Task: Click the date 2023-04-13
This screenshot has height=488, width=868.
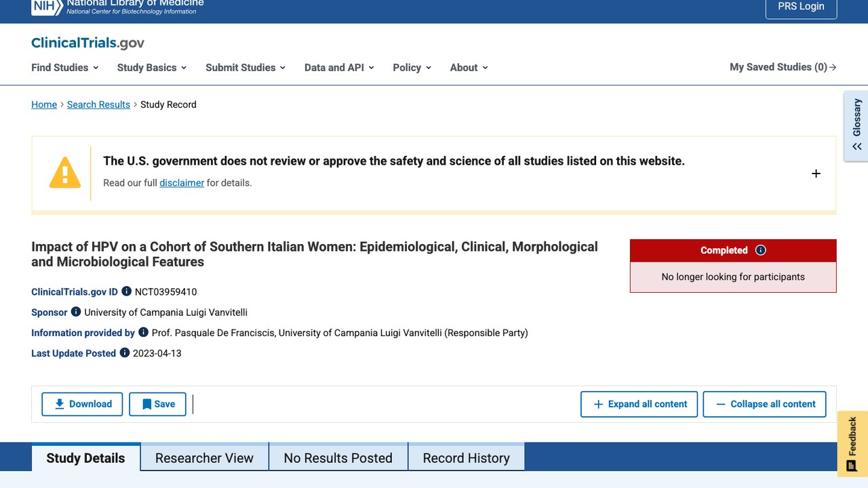Action: tap(157, 353)
